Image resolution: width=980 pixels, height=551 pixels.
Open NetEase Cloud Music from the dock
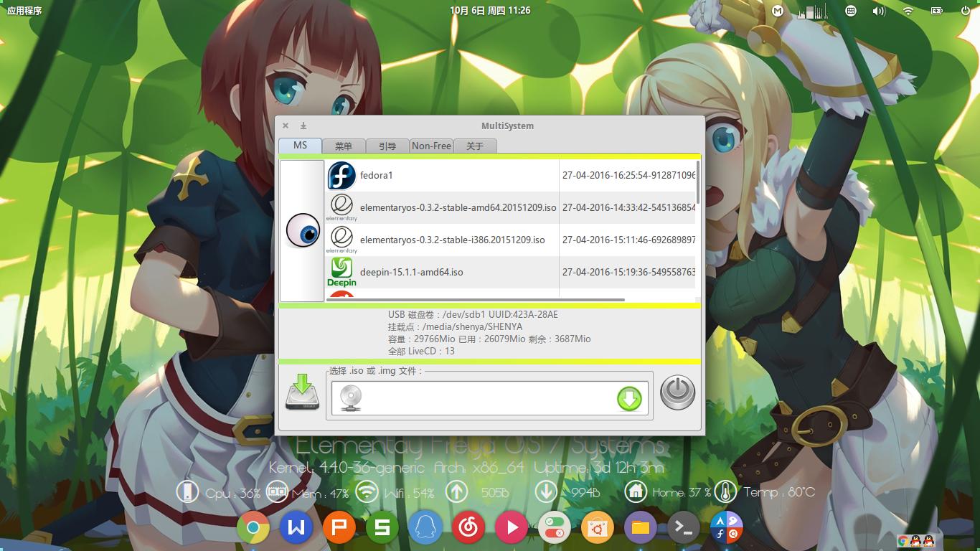point(468,527)
